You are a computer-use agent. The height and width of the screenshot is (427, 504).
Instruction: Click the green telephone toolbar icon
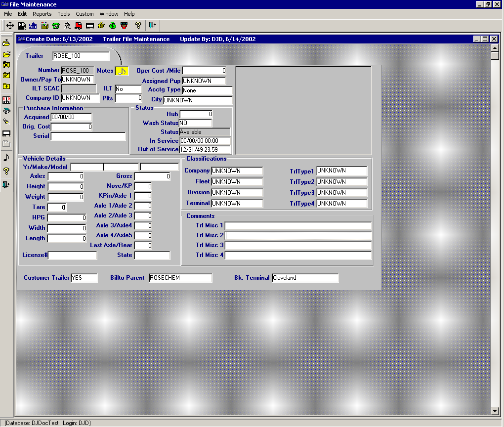coord(56,25)
